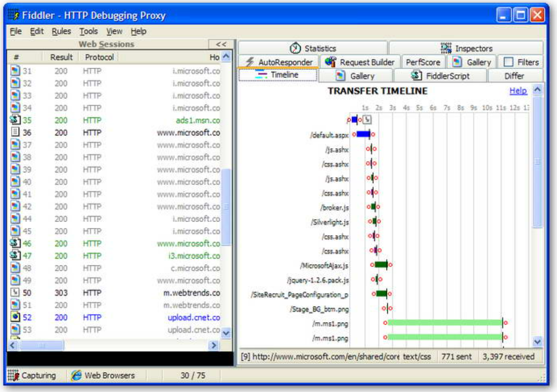This screenshot has width=557, height=392.
Task: Click the /jquery-1.2.6.pack.js timeline label
Action: [318, 280]
